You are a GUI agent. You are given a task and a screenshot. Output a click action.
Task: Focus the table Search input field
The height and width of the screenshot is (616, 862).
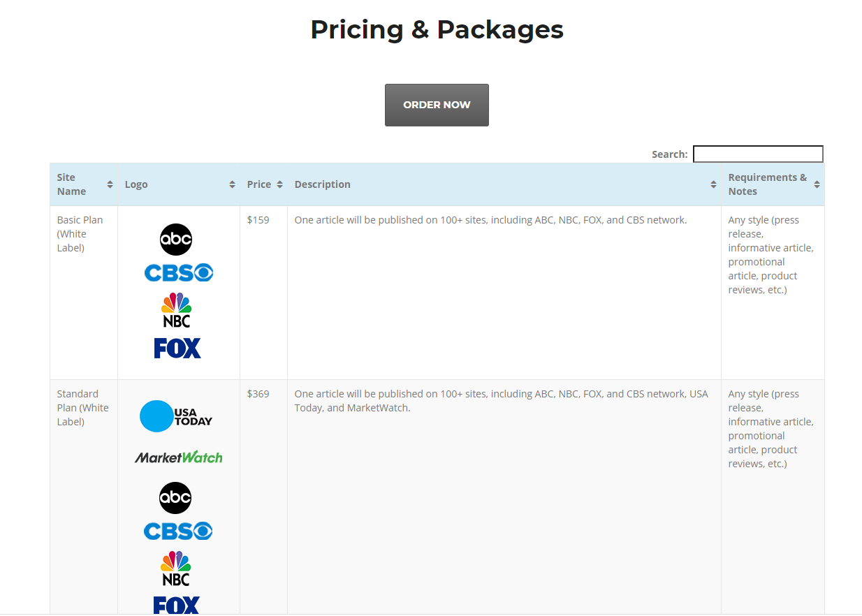coord(757,154)
